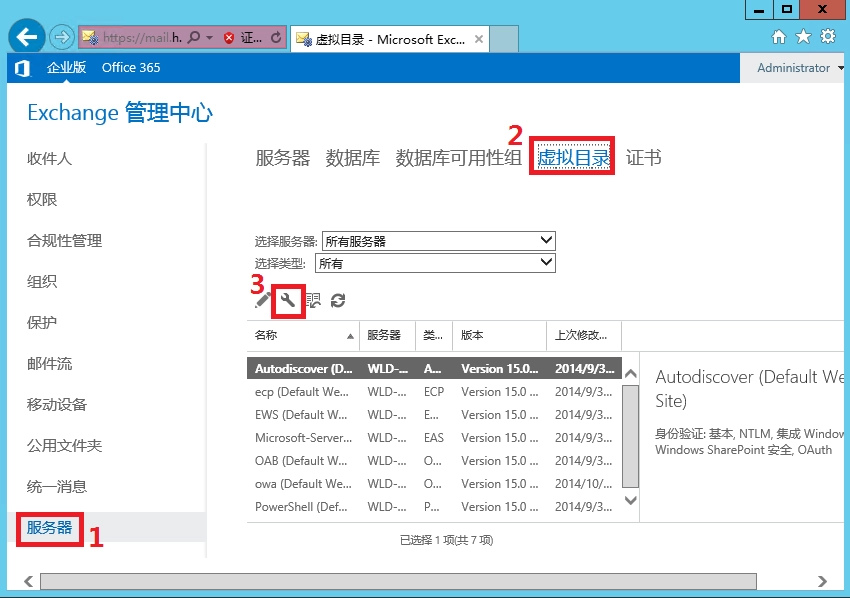Select 服务器 in the left navigation

coord(50,528)
